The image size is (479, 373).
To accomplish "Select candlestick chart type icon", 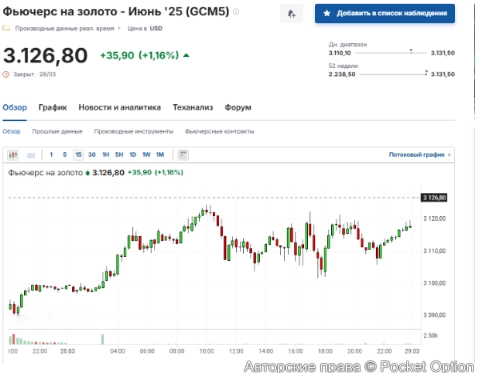I will [13, 155].
